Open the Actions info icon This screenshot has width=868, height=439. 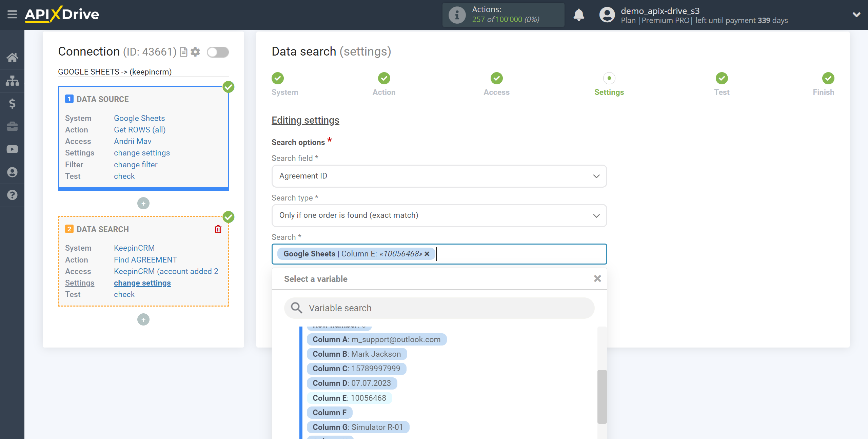[x=457, y=15]
